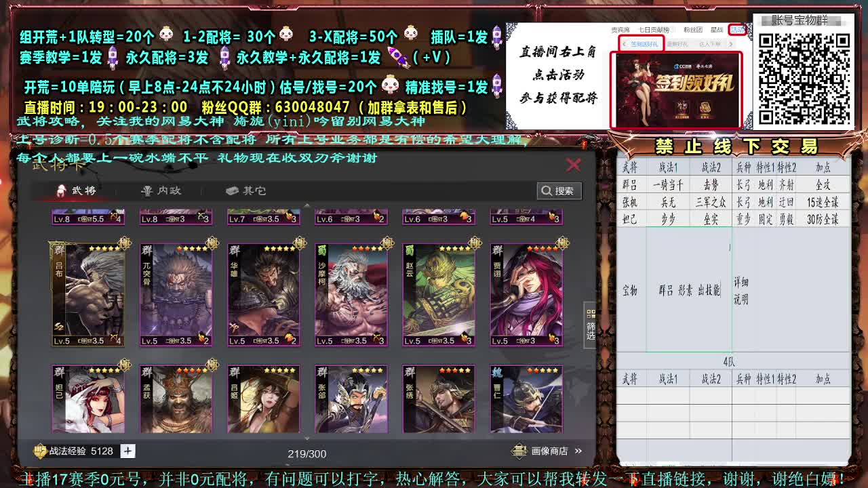Select the 张郃 general card
Screen dimensions: 868x488
351,399
